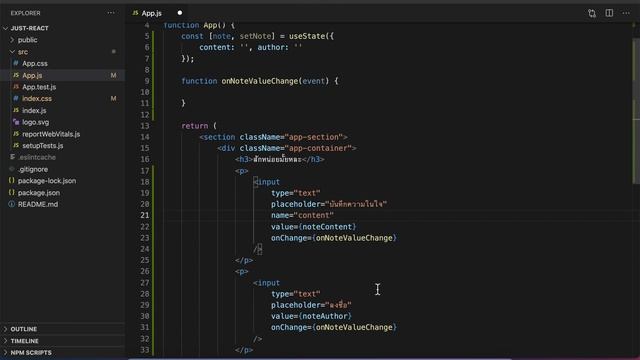The image size is (640, 360).
Task: Click line number 21 in gutter
Action: click(145, 215)
